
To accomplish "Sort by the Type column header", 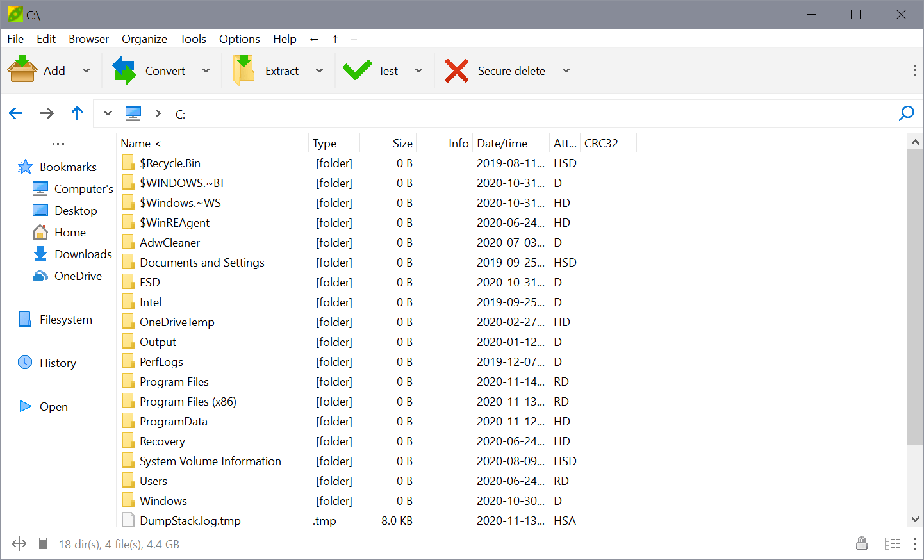I will (334, 144).
